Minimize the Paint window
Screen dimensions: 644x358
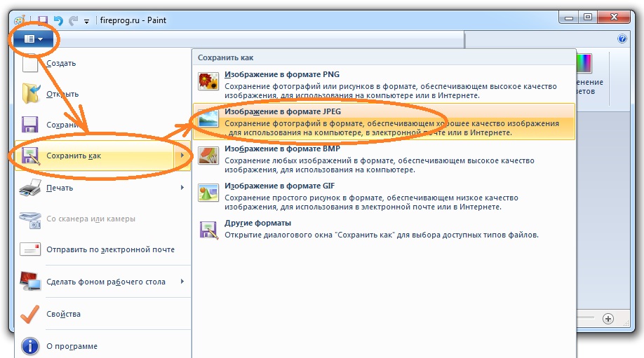pos(569,18)
